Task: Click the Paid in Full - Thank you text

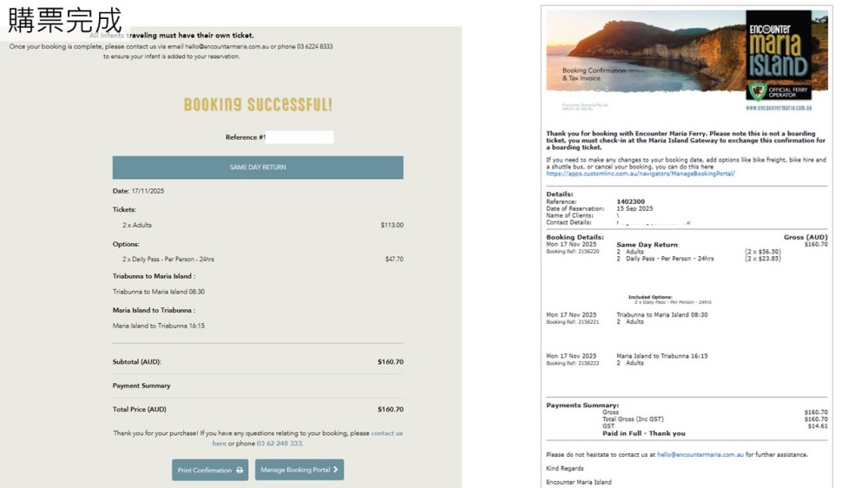Action: (x=643, y=433)
